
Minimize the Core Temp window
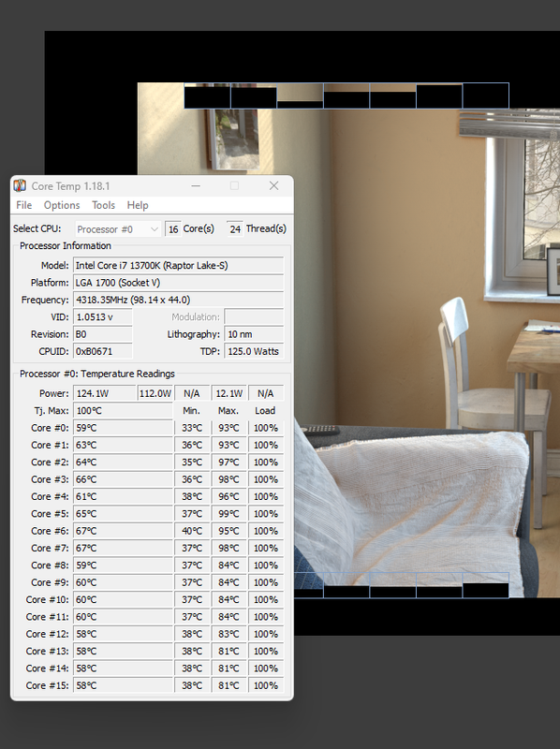[x=196, y=185]
